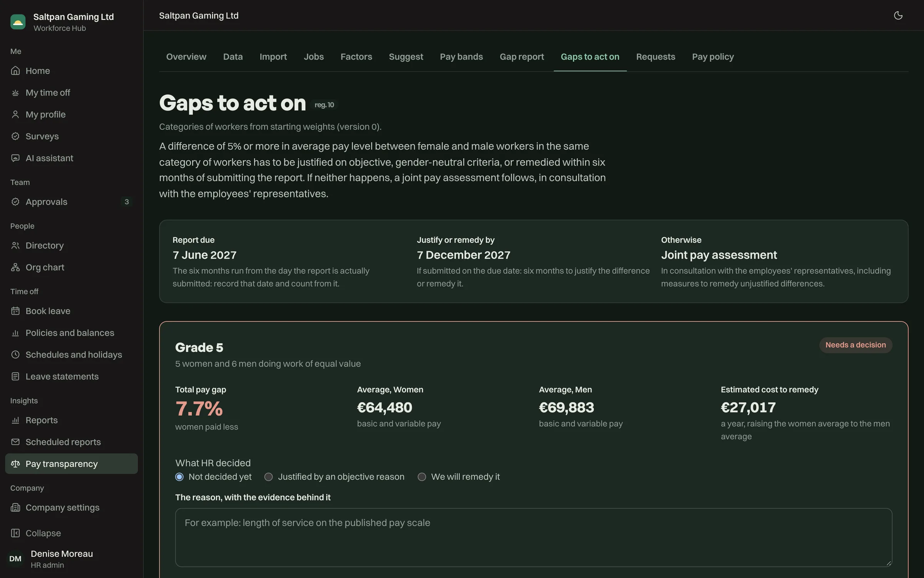The height and width of the screenshot is (578, 924).
Task: Open the Gap report tab
Action: point(522,57)
